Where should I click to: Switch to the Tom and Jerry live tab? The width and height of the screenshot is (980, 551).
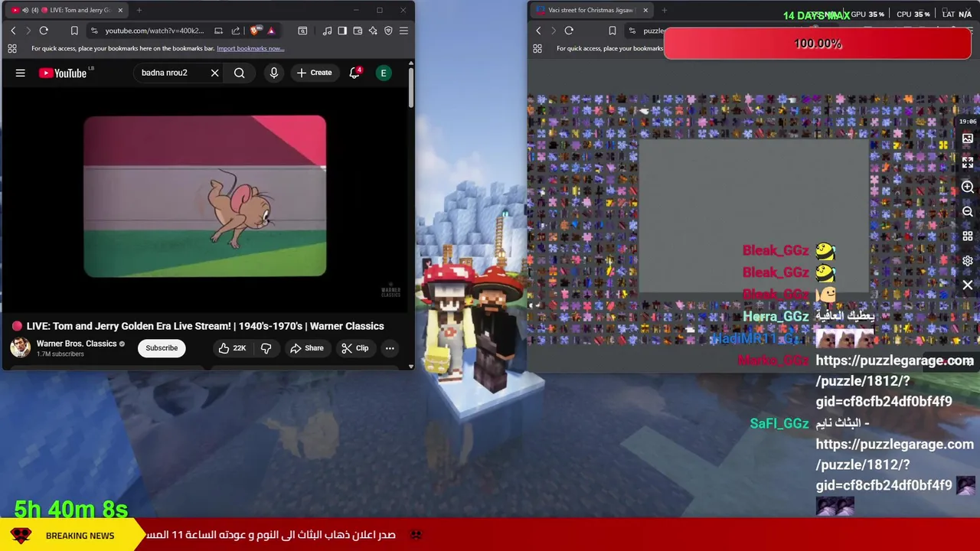tap(69, 10)
